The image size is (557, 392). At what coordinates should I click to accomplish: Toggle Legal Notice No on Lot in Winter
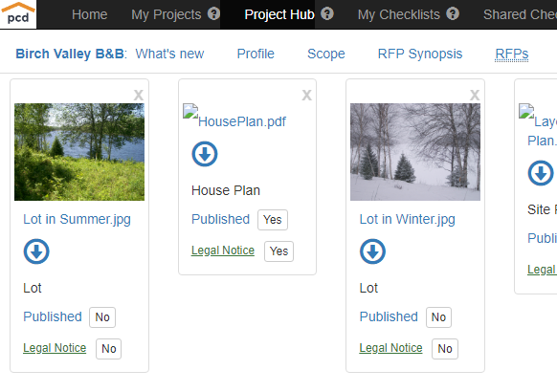(445, 349)
